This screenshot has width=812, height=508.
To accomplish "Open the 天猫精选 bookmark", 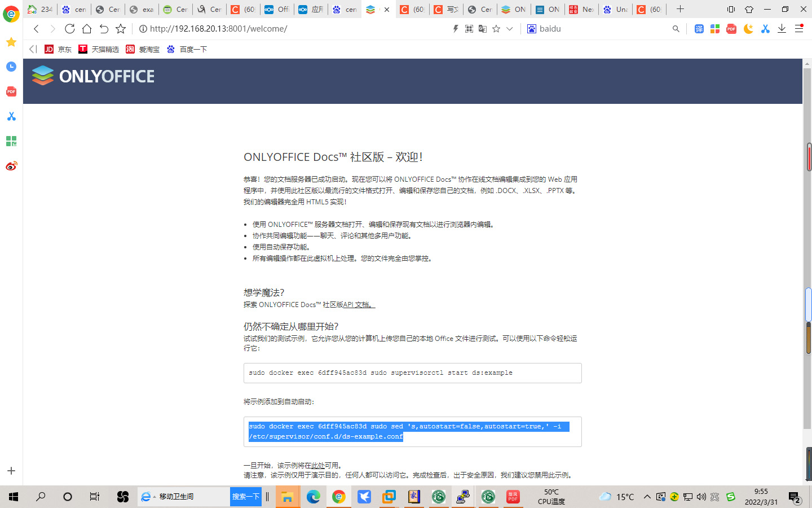I will coord(99,49).
